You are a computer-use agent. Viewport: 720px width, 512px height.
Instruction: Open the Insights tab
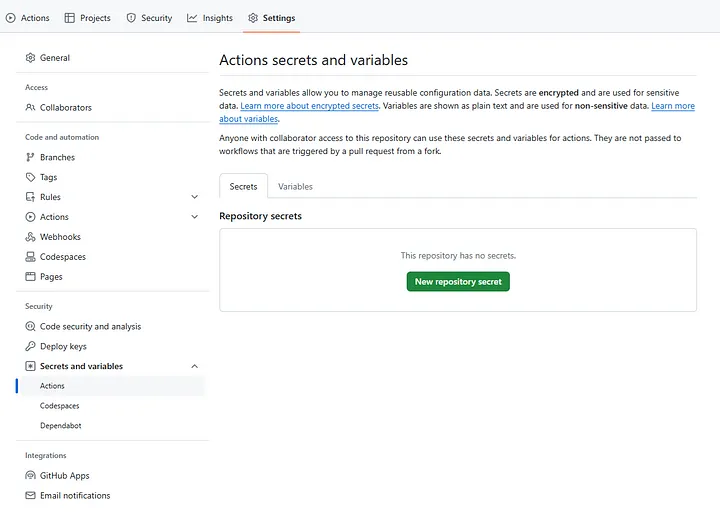click(210, 18)
